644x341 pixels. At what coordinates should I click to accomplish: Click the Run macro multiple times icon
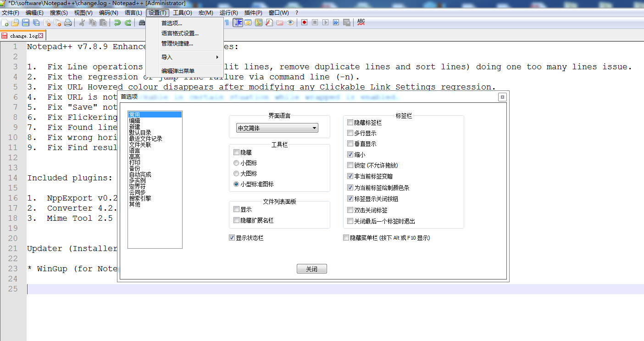pos(336,22)
